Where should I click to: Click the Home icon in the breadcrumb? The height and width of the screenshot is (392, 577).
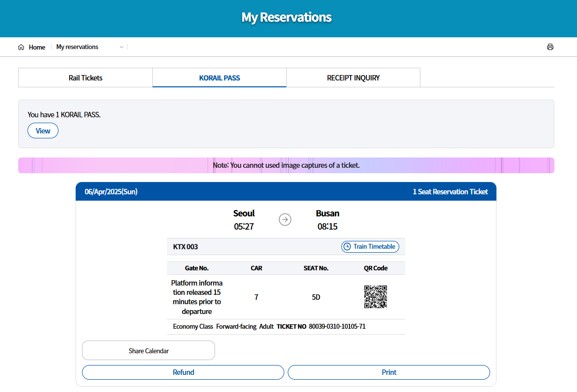[20, 47]
